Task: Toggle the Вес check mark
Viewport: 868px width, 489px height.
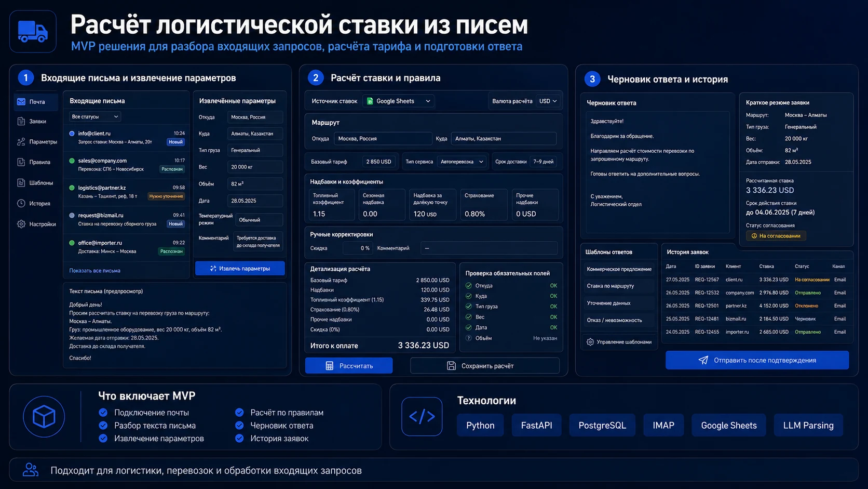Action: click(469, 317)
